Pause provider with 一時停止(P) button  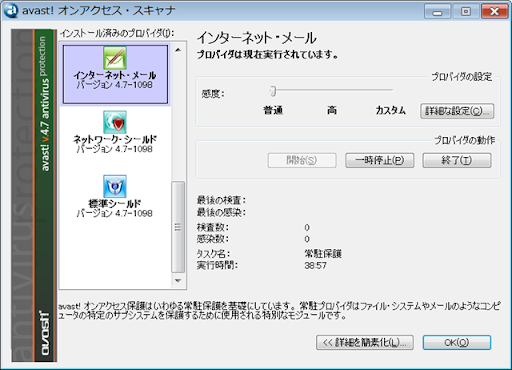[x=380, y=160]
